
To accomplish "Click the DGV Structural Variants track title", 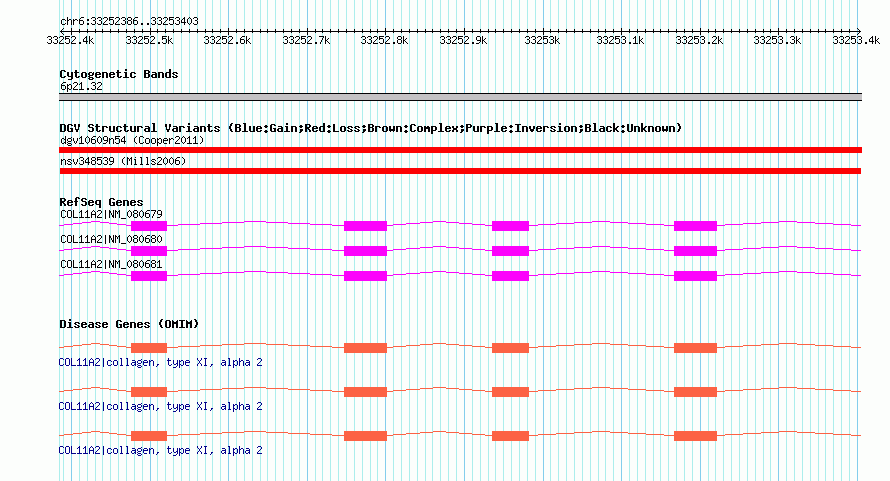I will pos(370,128).
